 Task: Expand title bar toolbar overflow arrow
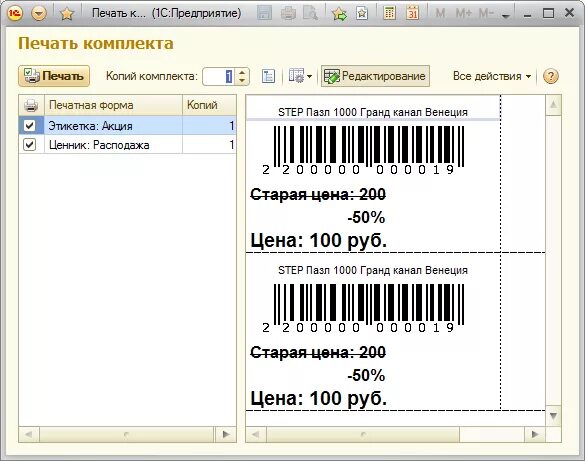506,16
